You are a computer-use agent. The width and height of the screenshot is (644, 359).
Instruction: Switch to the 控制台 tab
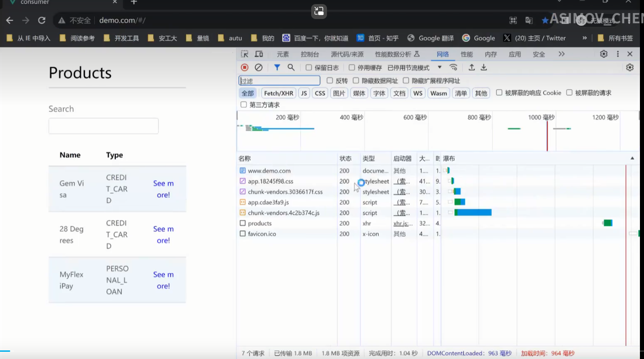(310, 54)
